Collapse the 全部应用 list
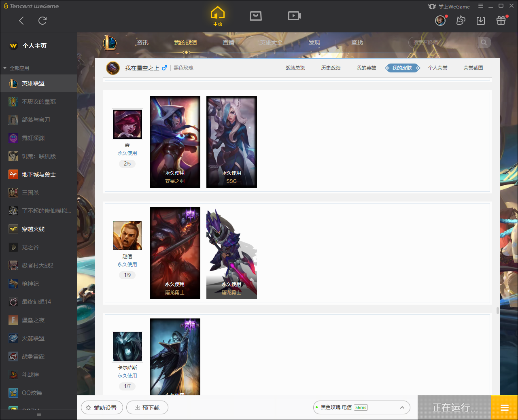The width and height of the screenshot is (518, 420). (5, 68)
